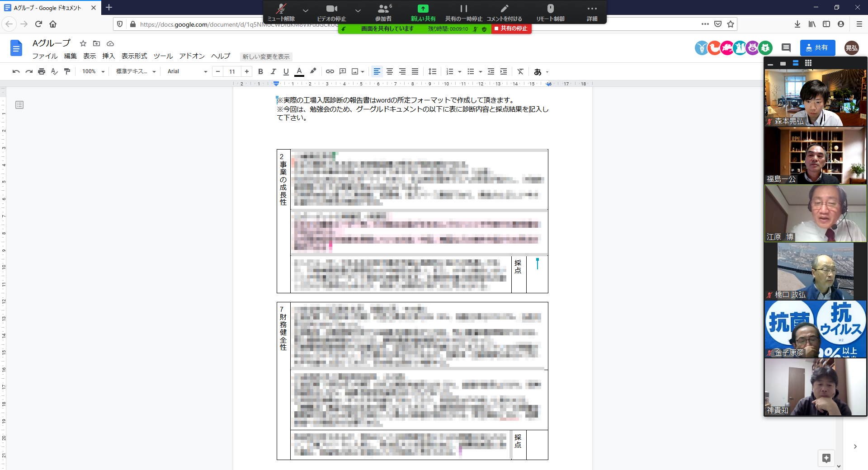This screenshot has width=868, height=470.
Task: Pause sharing with 共有の一時停止
Action: tap(463, 12)
